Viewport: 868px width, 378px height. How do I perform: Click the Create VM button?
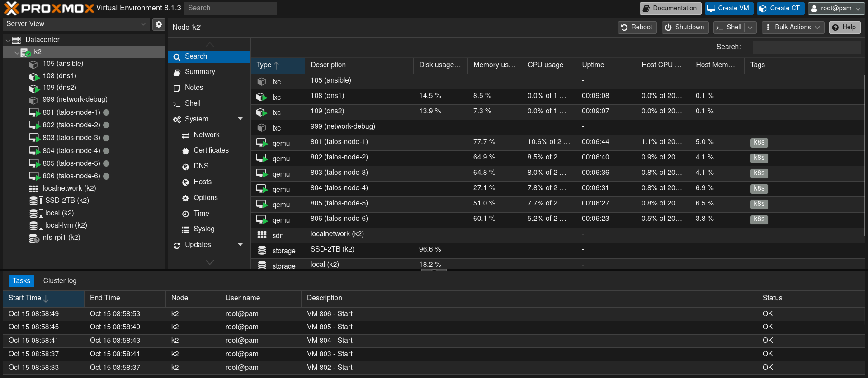point(728,9)
